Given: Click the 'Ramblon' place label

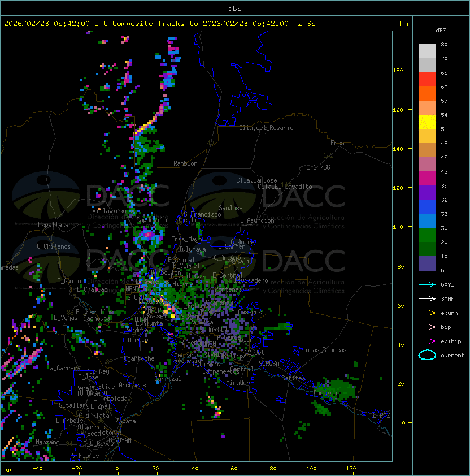Looking at the screenshot, I should [185, 163].
